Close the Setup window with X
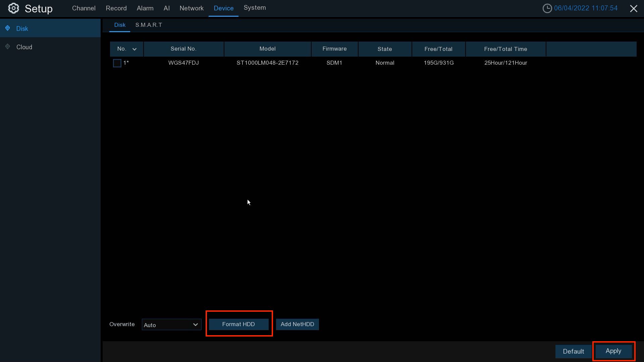Screen dimensions: 644x362 tap(633, 9)
